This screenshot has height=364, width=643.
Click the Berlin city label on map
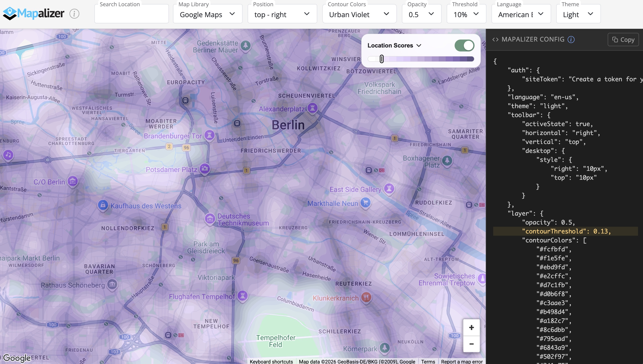click(288, 125)
